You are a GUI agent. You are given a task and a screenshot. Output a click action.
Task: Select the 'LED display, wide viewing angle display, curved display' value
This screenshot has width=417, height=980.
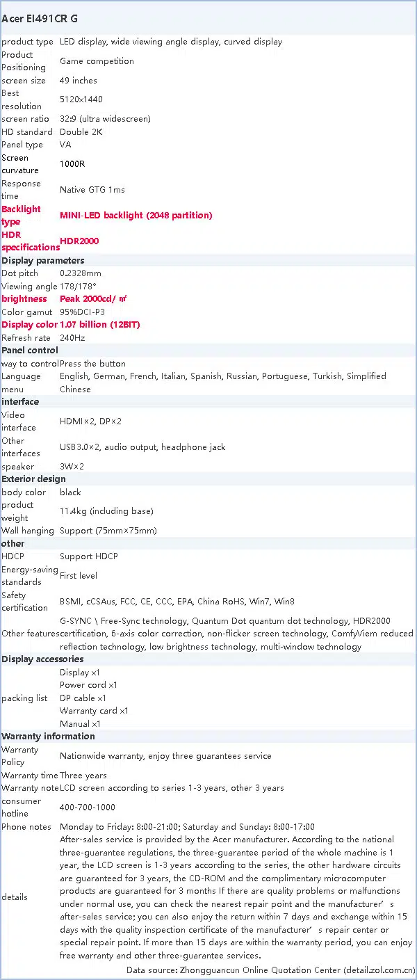point(171,42)
